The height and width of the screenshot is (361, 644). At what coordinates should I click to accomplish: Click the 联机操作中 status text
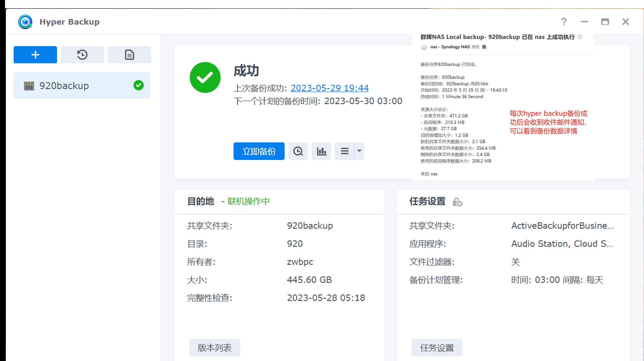248,201
